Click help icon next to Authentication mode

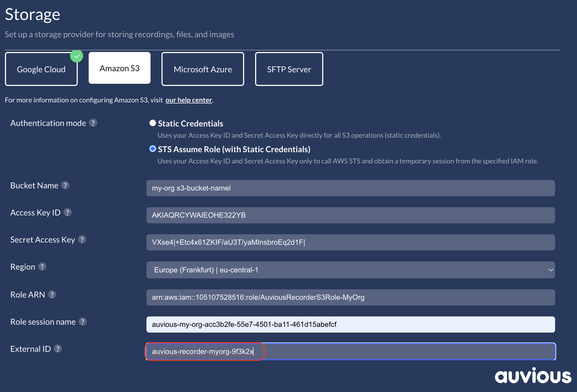coord(93,123)
